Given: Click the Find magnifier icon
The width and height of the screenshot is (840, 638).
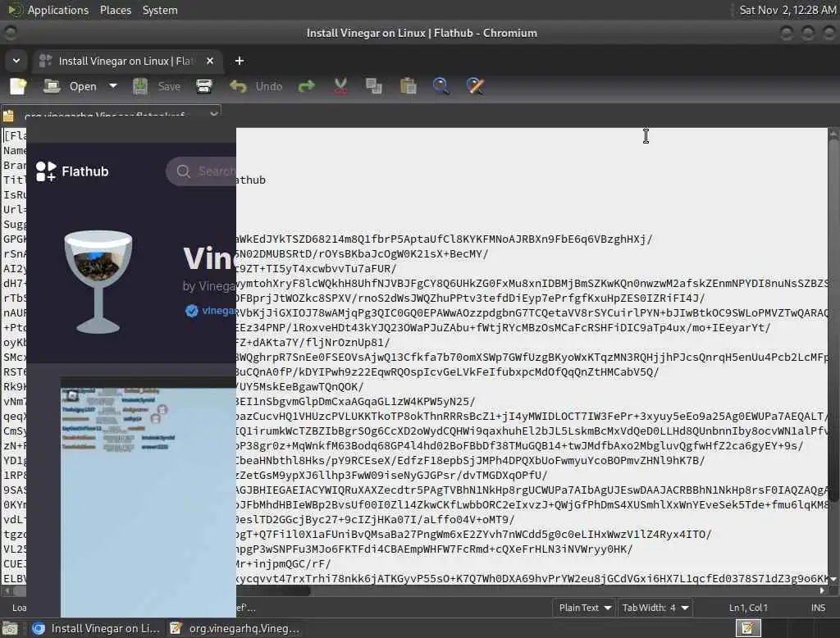Looking at the screenshot, I should pyautogui.click(x=441, y=86).
